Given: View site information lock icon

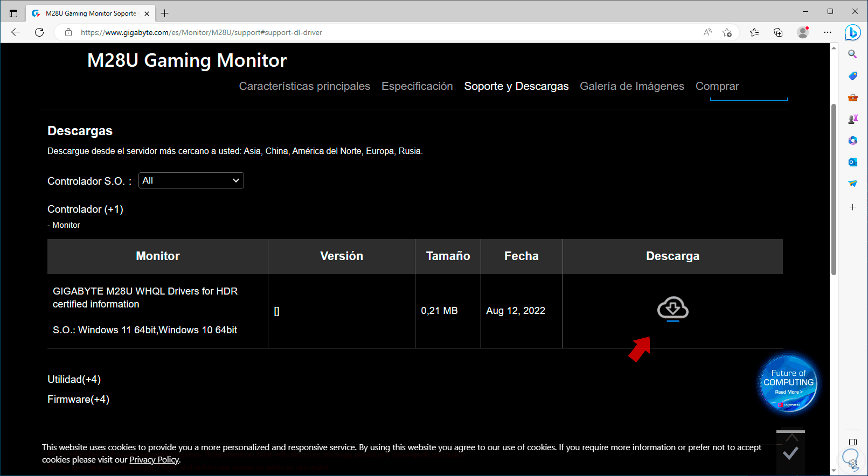Looking at the screenshot, I should [68, 32].
